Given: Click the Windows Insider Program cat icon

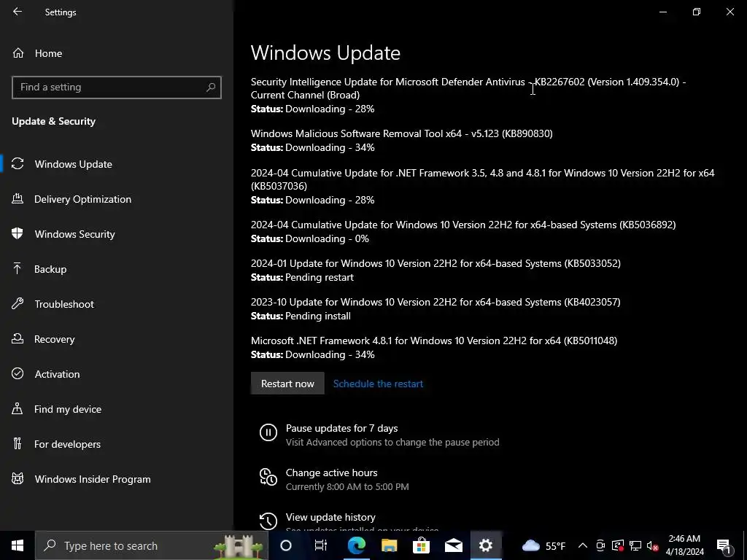Looking at the screenshot, I should point(18,478).
